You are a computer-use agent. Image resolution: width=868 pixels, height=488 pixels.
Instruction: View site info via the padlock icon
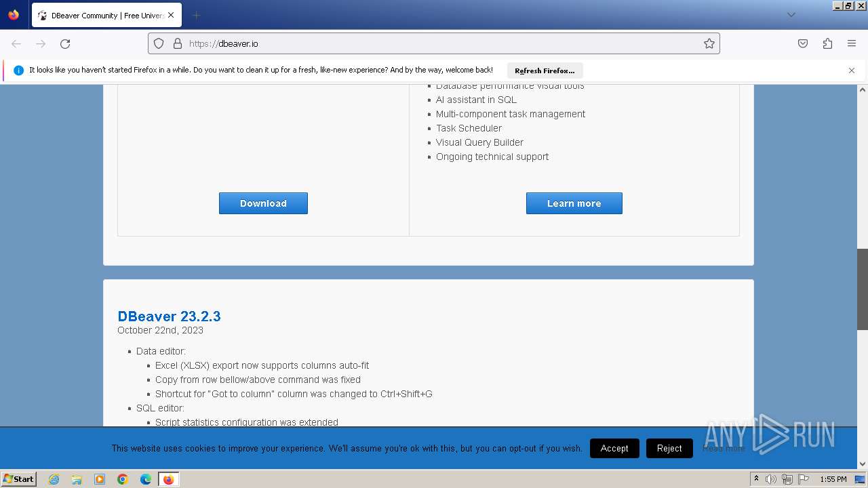coord(178,43)
